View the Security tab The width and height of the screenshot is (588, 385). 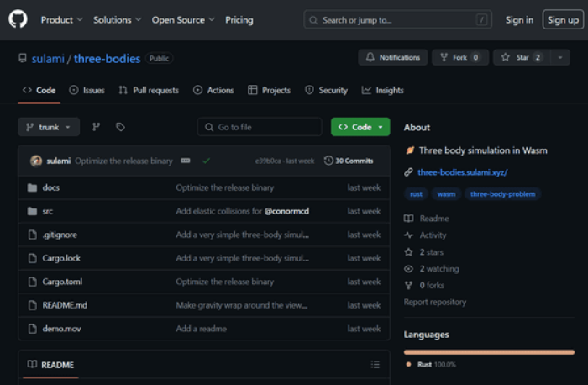click(x=326, y=90)
